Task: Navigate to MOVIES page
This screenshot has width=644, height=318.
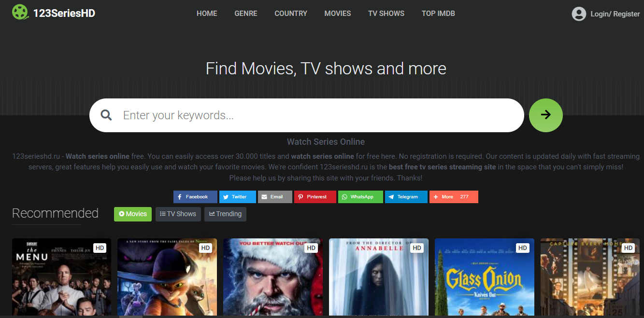Action: [338, 14]
